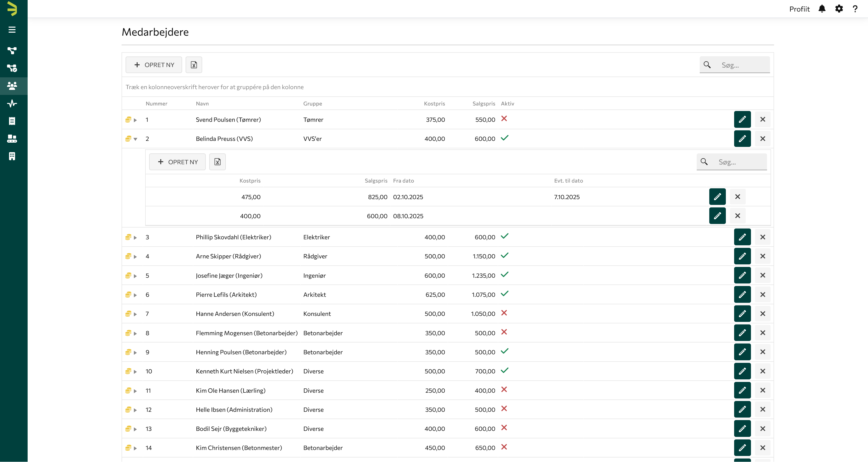Toggle active checkmark for Belinda Preuss
The image size is (868, 462).
pyautogui.click(x=504, y=138)
